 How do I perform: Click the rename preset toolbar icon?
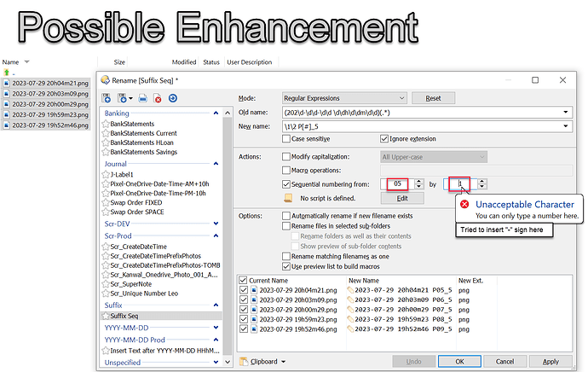pyautogui.click(x=143, y=99)
